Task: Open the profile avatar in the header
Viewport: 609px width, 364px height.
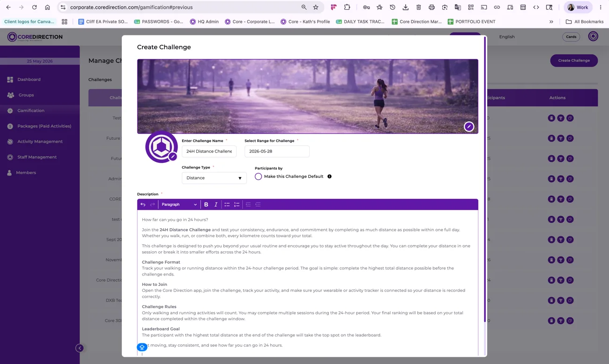Action: (x=593, y=36)
